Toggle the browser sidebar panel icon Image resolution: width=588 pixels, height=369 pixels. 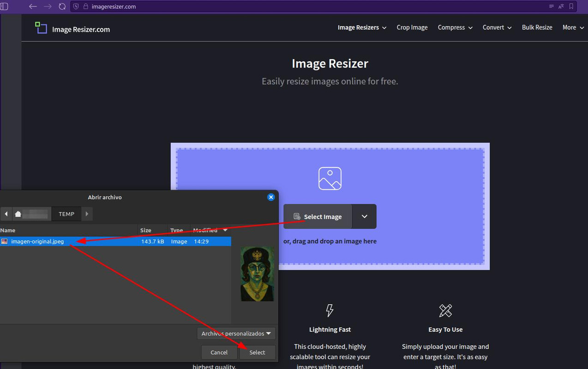point(4,6)
